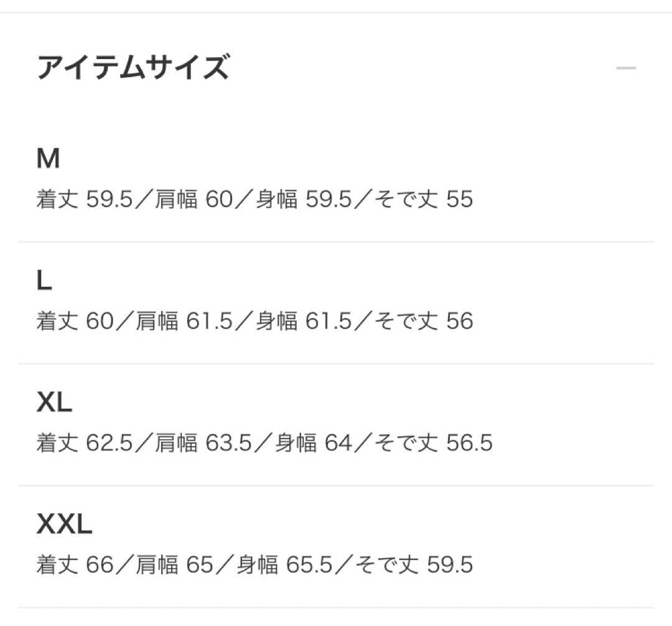Click 着丈 66 in the XXL row

point(76,566)
